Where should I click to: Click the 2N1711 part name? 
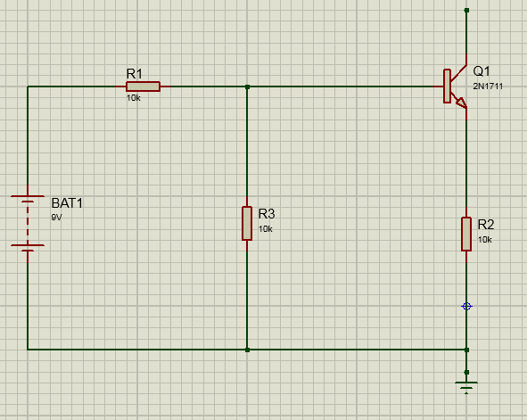pyautogui.click(x=488, y=86)
